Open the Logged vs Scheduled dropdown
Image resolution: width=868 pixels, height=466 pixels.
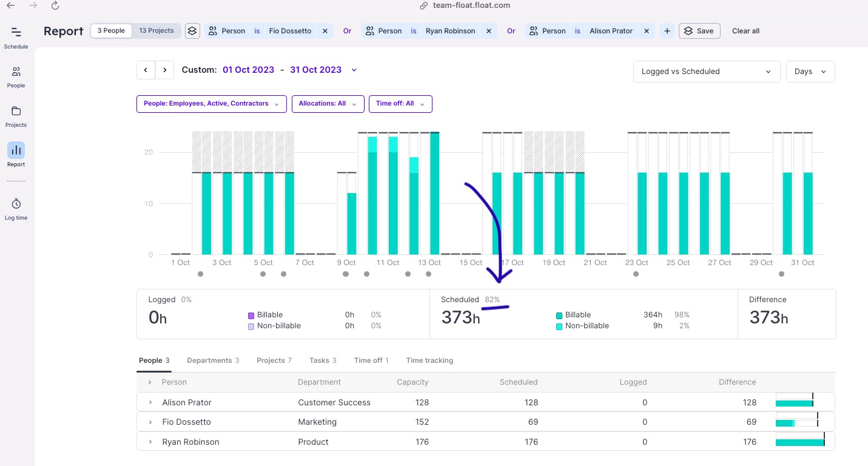705,71
